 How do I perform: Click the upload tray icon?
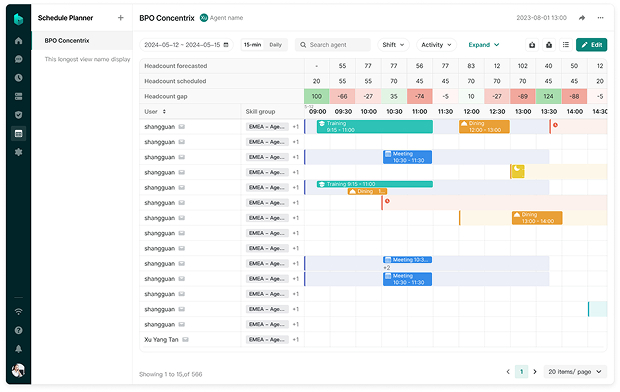(x=549, y=45)
